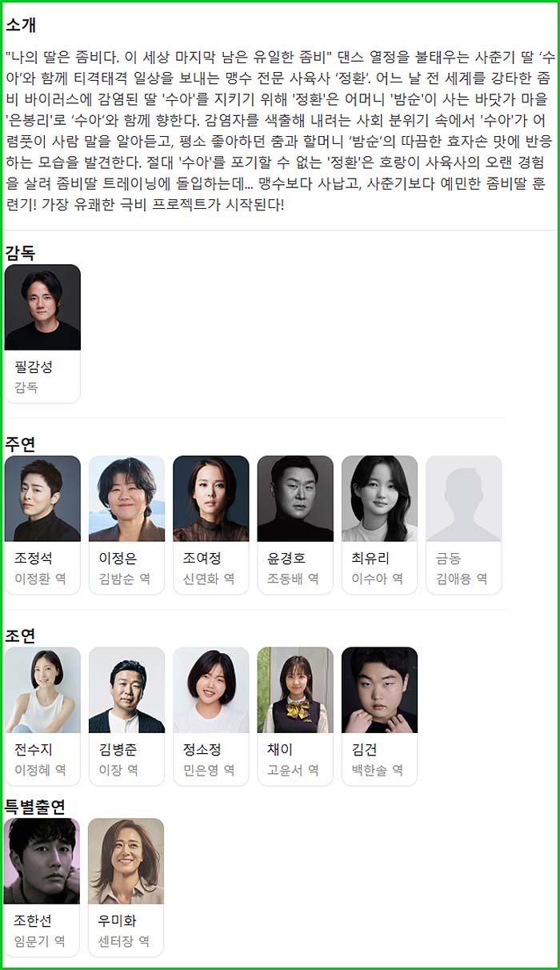Select 이정은 cast photo
This screenshot has width=560, height=970.
(126, 499)
